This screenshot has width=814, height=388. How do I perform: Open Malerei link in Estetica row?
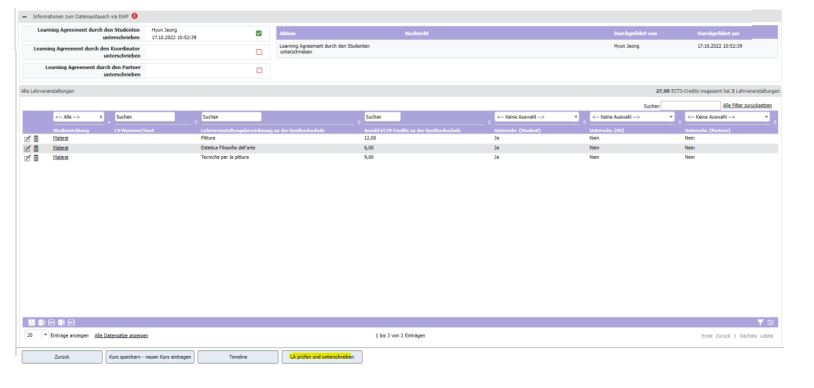60,148
